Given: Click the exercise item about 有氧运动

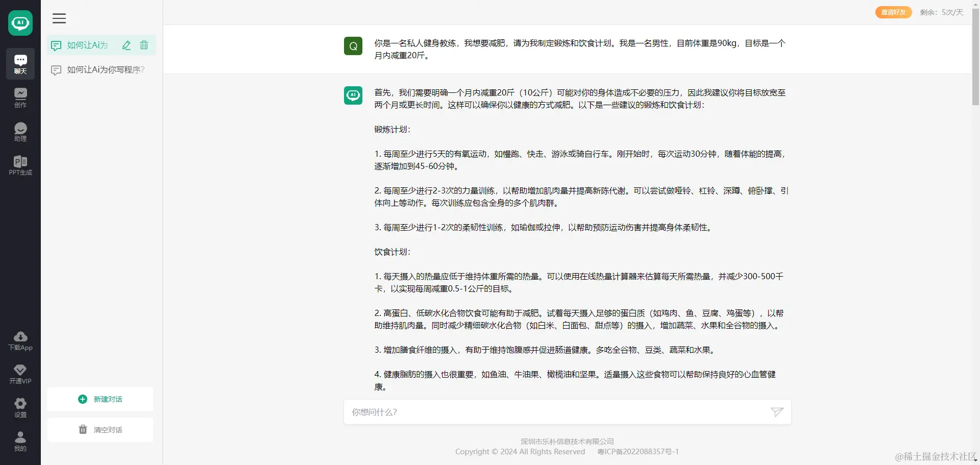Looking at the screenshot, I should (x=580, y=160).
